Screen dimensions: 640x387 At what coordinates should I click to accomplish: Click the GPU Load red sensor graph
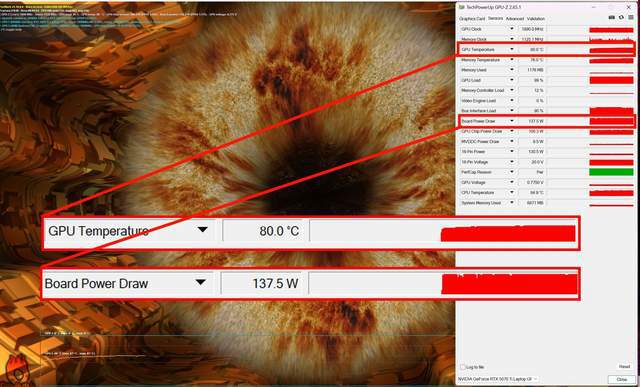click(611, 80)
